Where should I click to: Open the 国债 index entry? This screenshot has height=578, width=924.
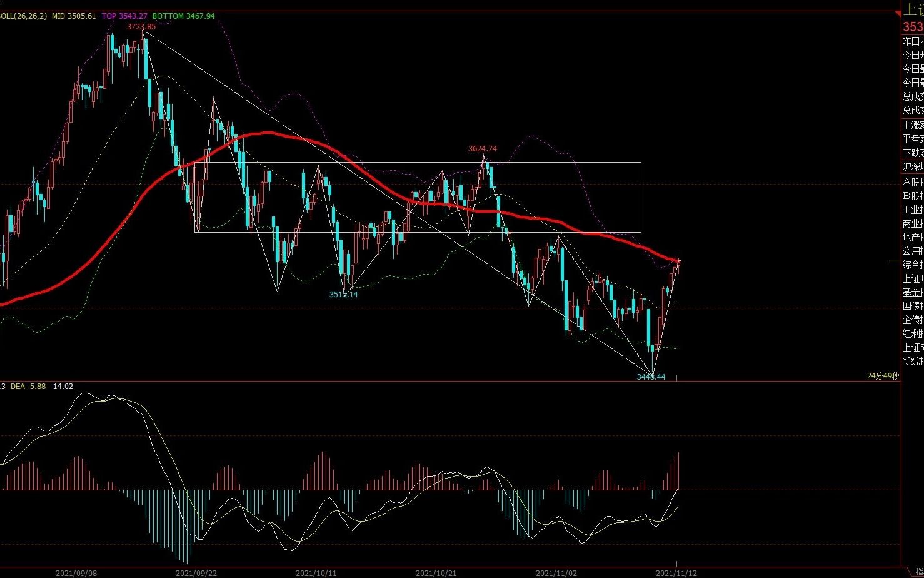coord(913,307)
